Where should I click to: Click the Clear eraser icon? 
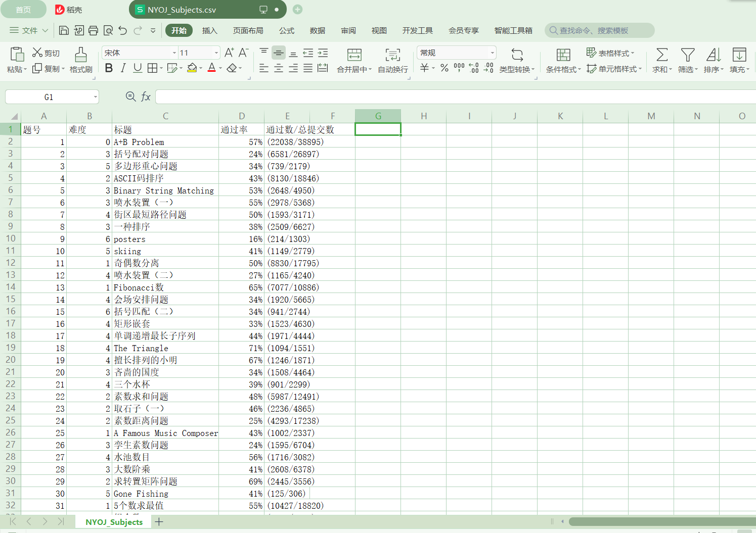click(232, 68)
